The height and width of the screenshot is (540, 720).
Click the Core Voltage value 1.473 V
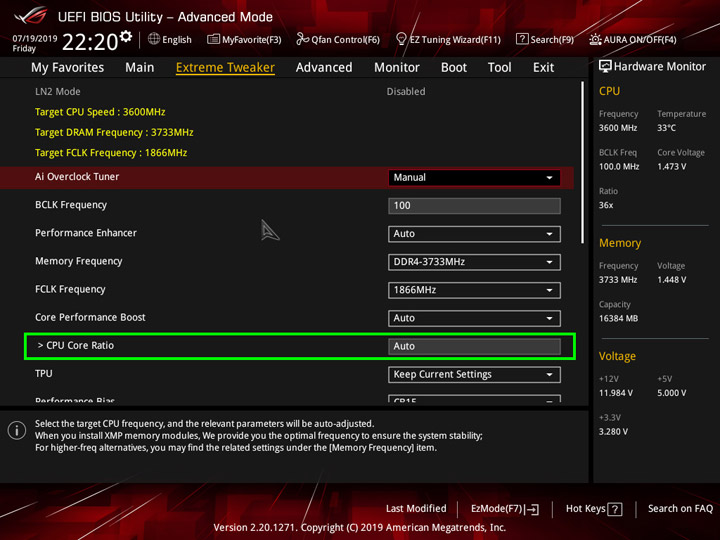[x=671, y=167]
